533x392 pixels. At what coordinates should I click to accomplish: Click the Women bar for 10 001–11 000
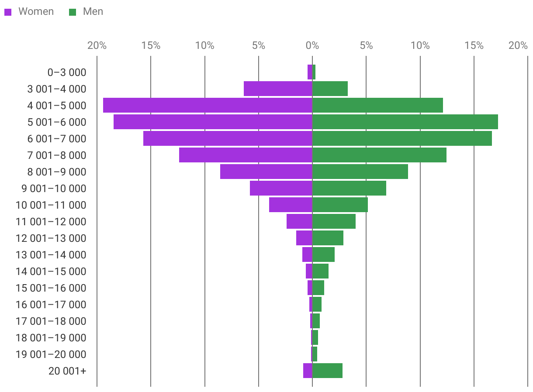click(x=291, y=205)
